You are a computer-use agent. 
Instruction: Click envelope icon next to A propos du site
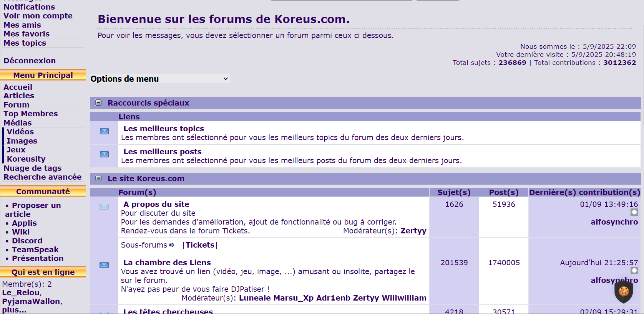(x=104, y=207)
